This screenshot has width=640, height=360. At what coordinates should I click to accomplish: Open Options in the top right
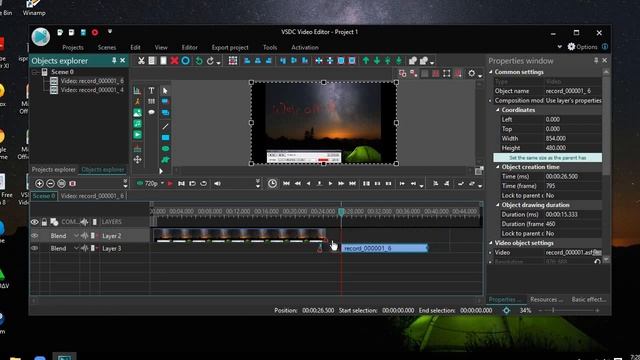582,47
